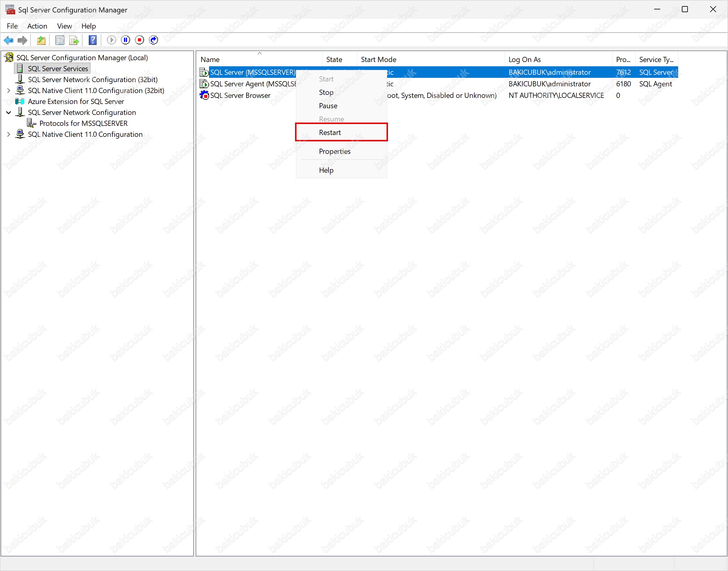Open the View menu

[x=64, y=26]
